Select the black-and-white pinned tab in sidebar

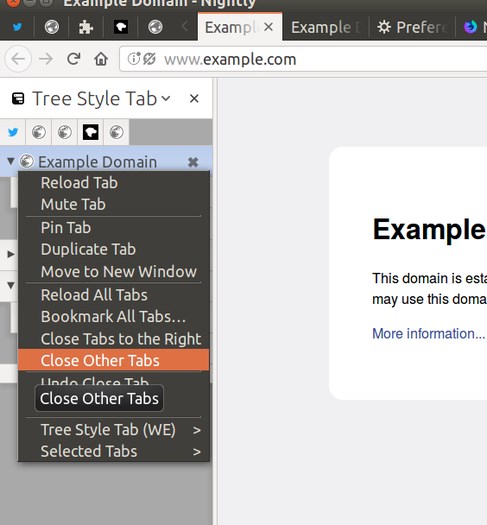90,132
